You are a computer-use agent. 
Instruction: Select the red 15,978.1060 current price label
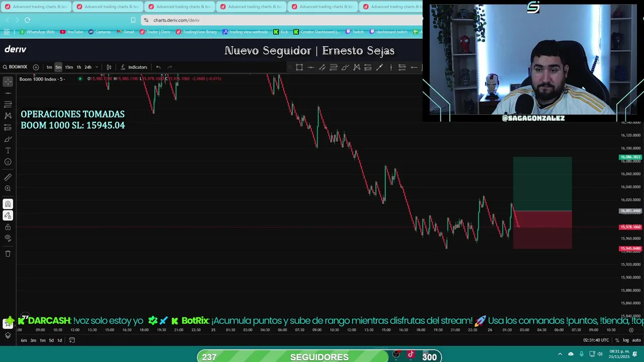coord(630,227)
